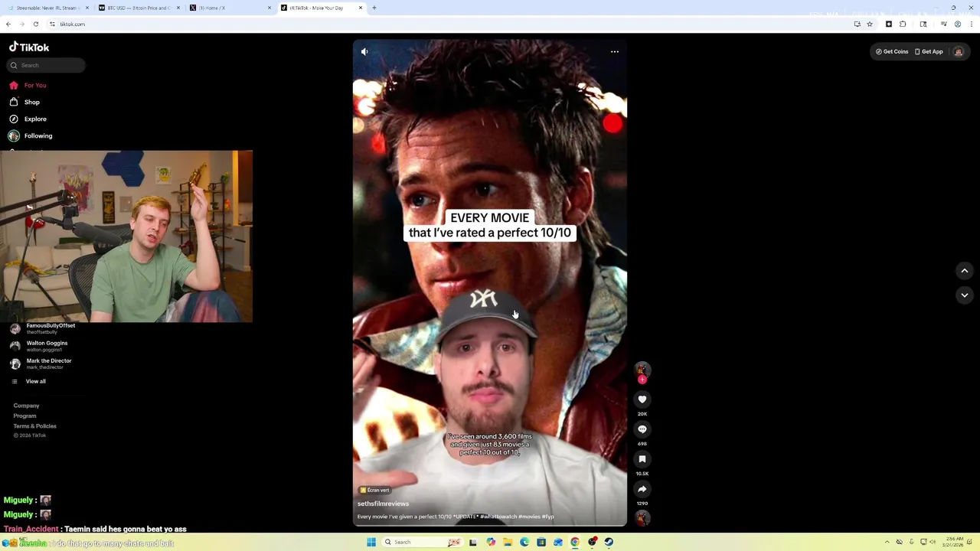980x551 pixels.
Task: Open the TikTok logo home link
Action: click(29, 47)
